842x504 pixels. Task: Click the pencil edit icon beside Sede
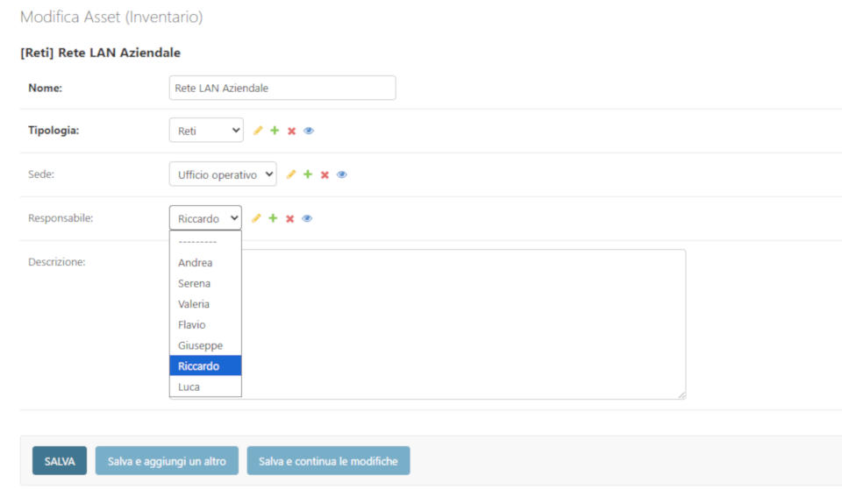[x=291, y=174]
